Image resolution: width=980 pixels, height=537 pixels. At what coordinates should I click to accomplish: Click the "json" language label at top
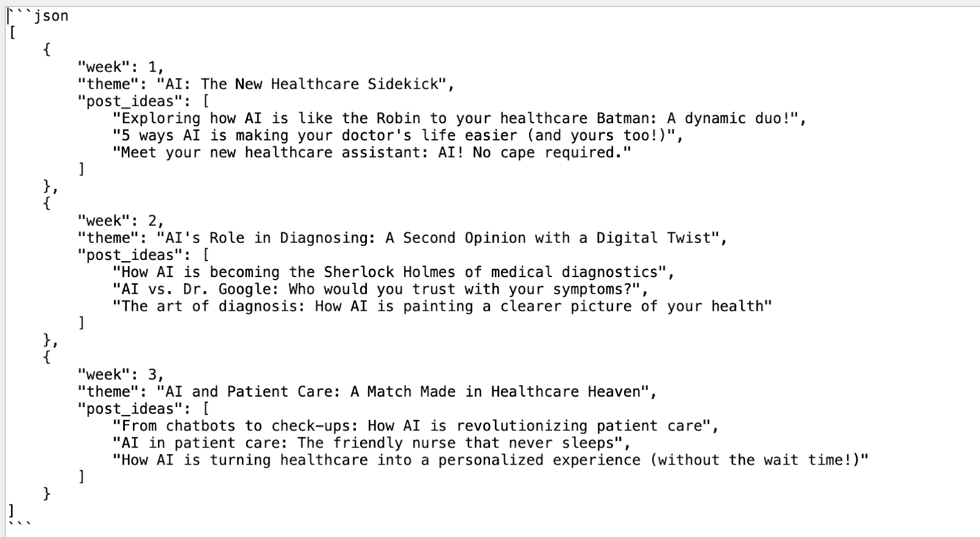pos(51,17)
